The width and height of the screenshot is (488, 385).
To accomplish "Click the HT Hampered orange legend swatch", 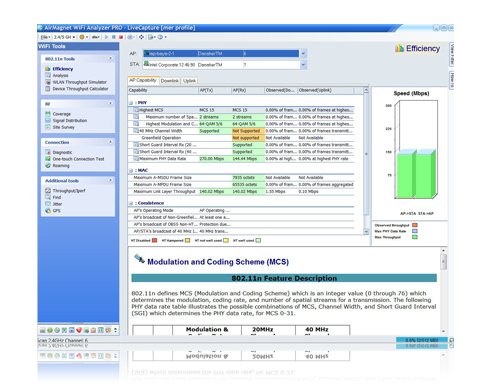I will [187, 240].
